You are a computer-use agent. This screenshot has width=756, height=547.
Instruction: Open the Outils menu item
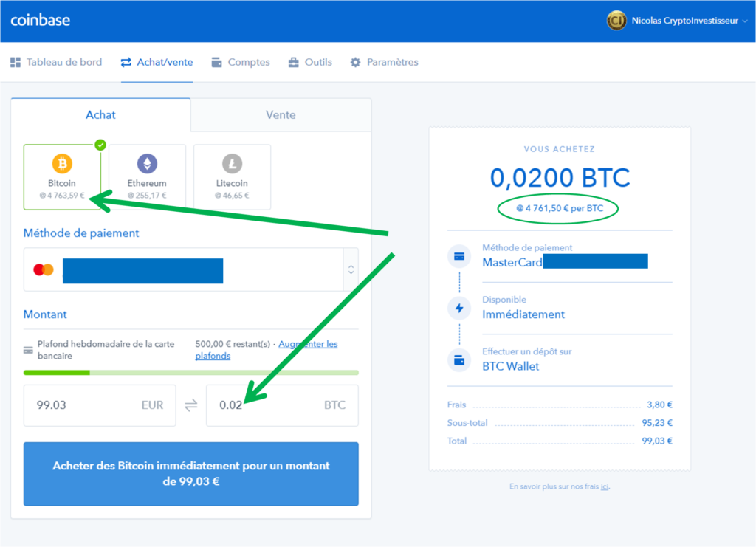coord(310,62)
